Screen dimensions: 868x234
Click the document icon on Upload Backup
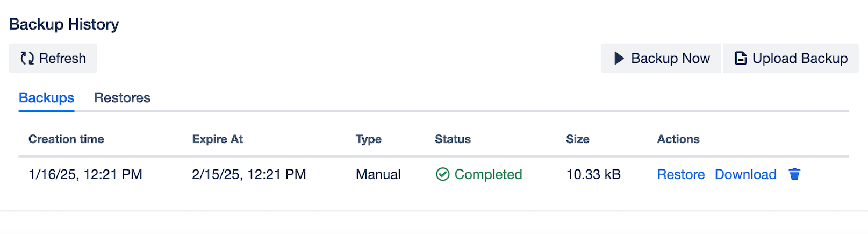pos(741,58)
